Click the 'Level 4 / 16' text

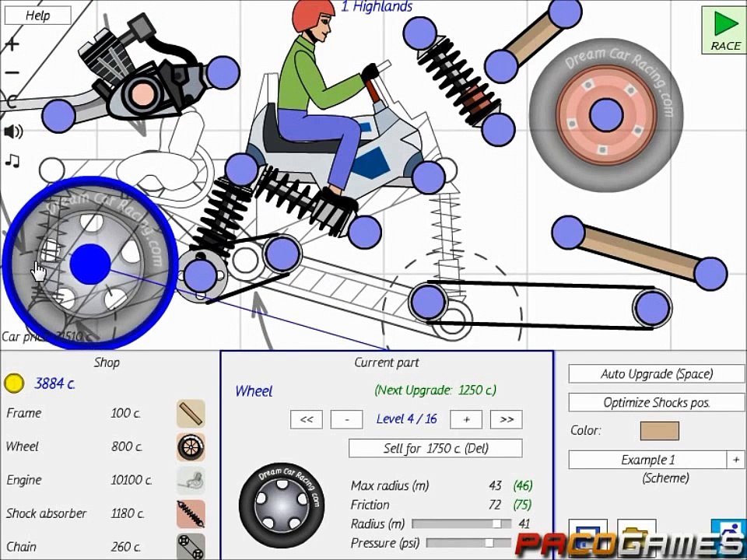point(406,419)
